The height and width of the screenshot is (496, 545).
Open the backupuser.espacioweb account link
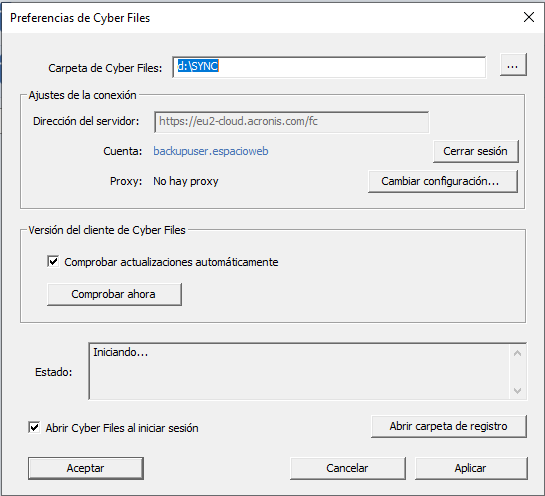211,151
